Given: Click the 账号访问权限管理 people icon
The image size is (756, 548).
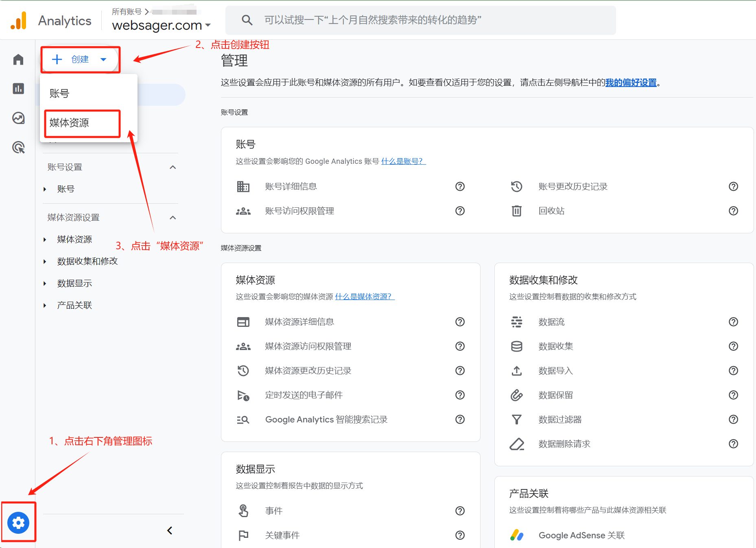Looking at the screenshot, I should click(x=243, y=211).
